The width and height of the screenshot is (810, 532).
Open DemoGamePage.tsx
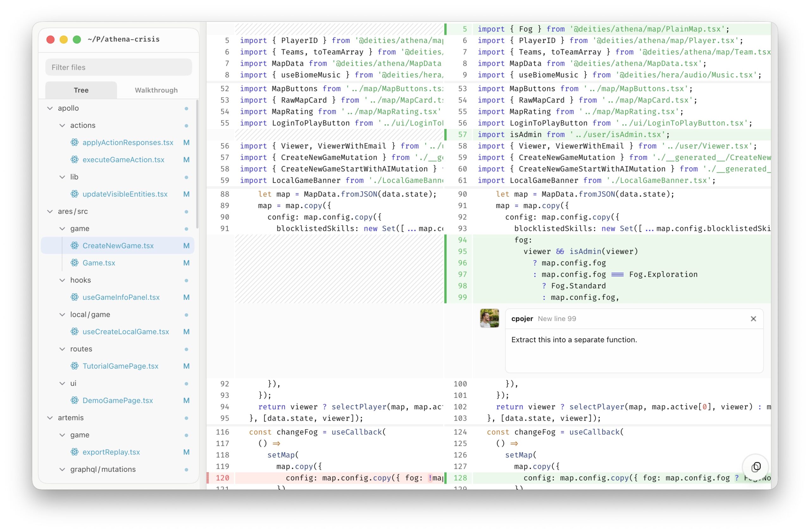click(118, 400)
